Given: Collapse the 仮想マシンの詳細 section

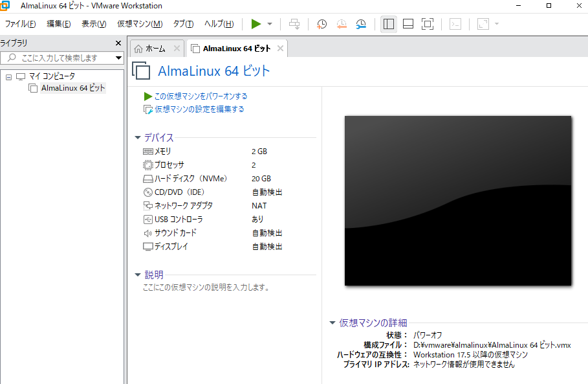Looking at the screenshot, I should click(x=332, y=323).
